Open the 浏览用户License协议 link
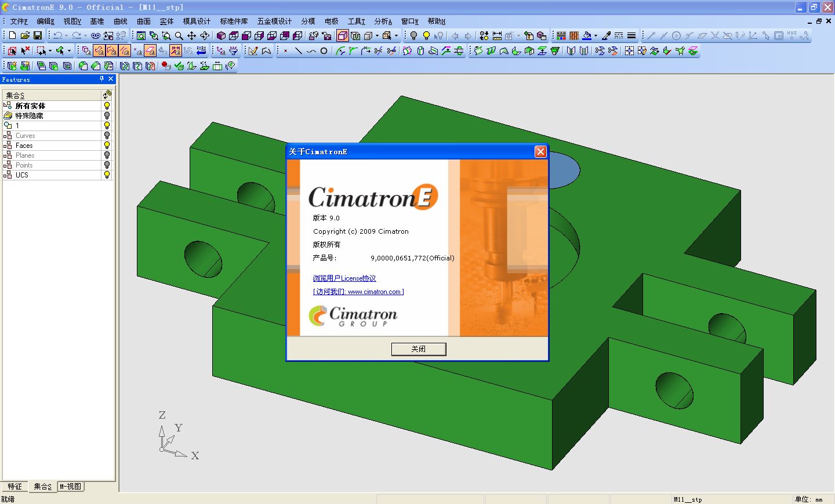The image size is (835, 504). pyautogui.click(x=344, y=278)
